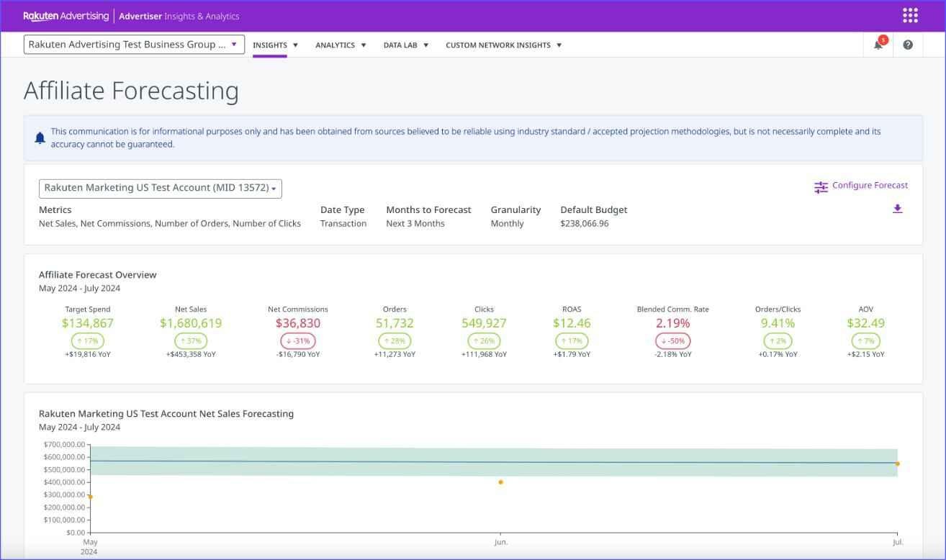The height and width of the screenshot is (560, 946).
Task: Click the red notification count badge
Action: coord(883,38)
